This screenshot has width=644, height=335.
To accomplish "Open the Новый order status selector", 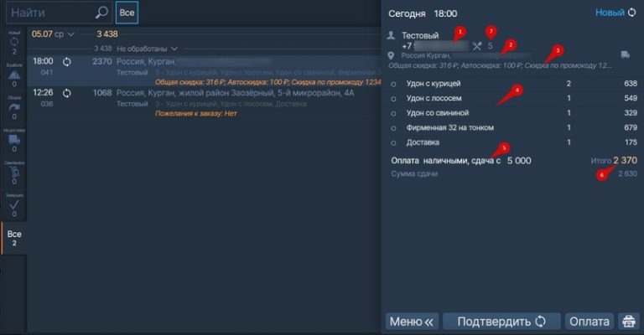I will point(615,13).
